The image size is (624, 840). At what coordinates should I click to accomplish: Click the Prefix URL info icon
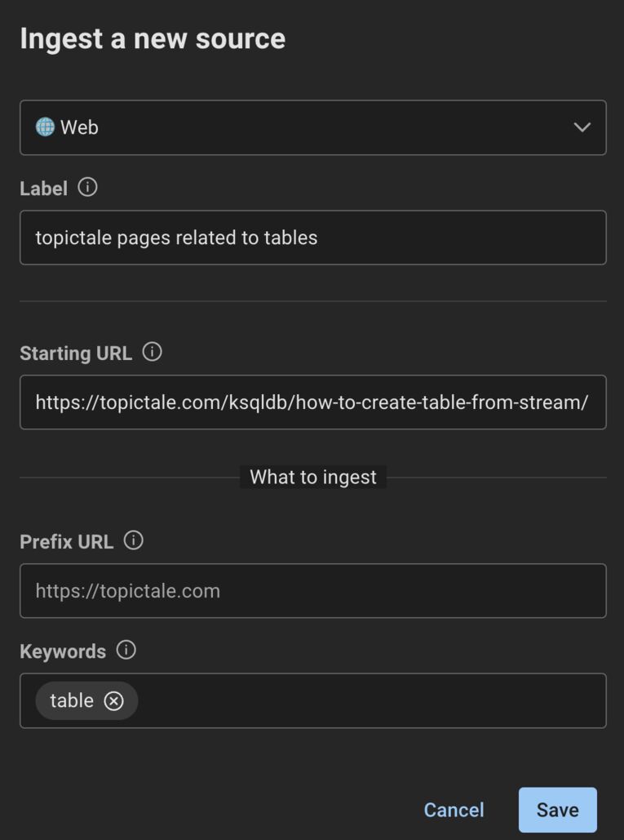click(x=133, y=540)
